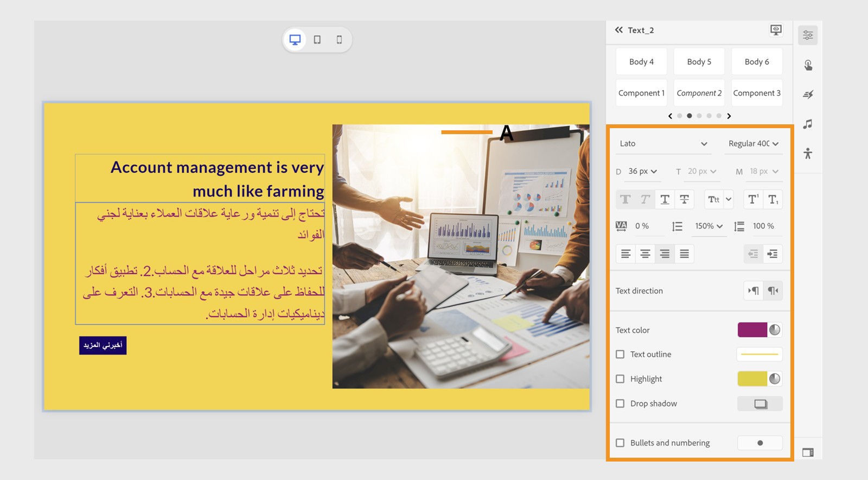Open the 150% line spacing dropdown
Image resolution: width=868 pixels, height=480 pixels.
click(709, 226)
